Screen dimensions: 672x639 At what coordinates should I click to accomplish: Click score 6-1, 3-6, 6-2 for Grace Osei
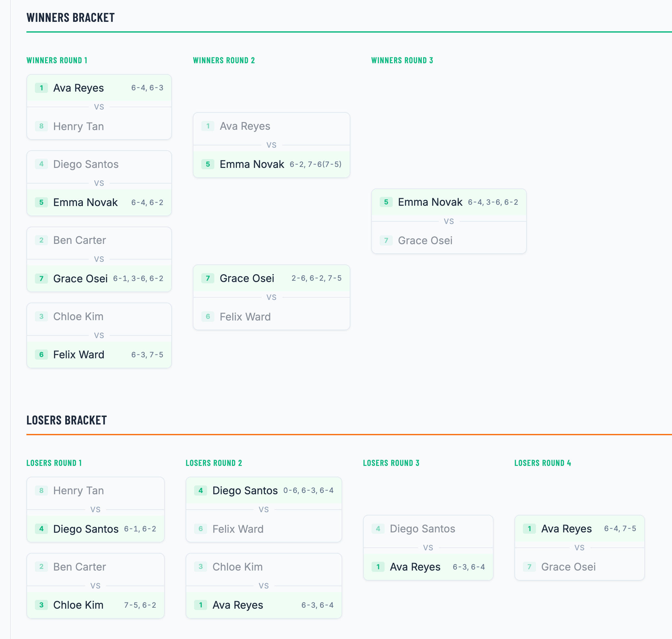pos(138,278)
